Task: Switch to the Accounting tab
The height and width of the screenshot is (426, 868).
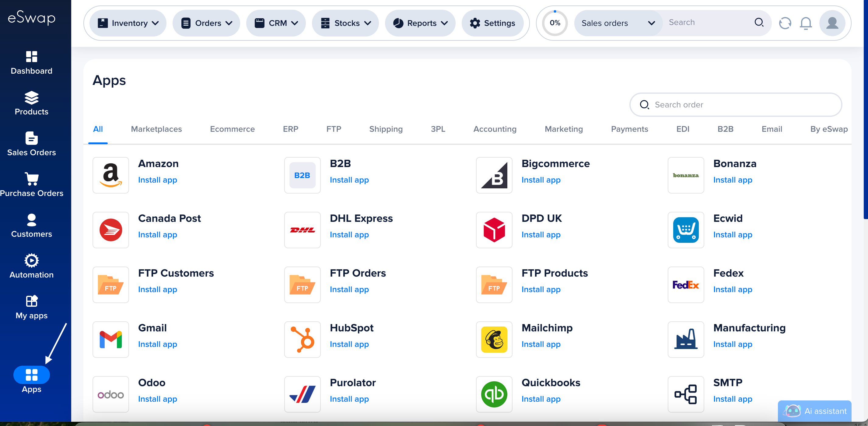Action: 495,129
